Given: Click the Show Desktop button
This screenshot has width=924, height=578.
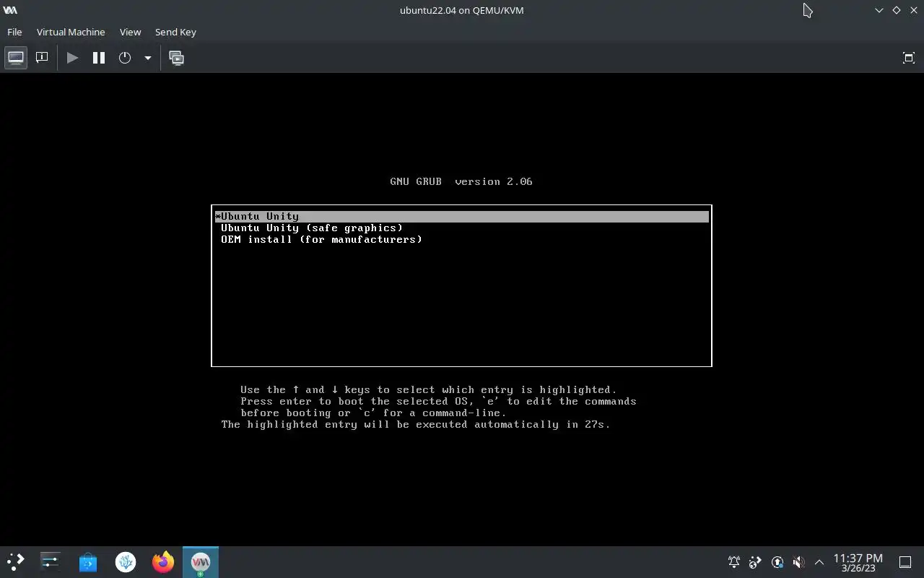Looking at the screenshot, I should [x=905, y=562].
